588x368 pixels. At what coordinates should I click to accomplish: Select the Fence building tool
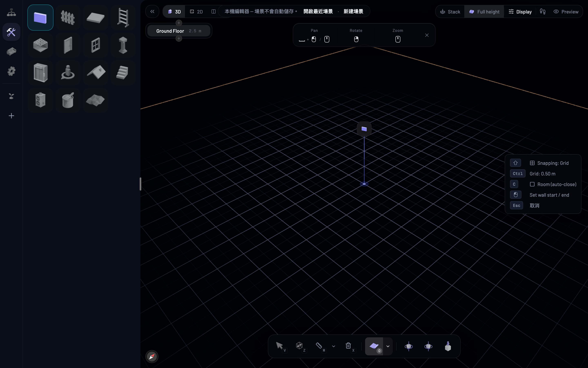pyautogui.click(x=68, y=18)
